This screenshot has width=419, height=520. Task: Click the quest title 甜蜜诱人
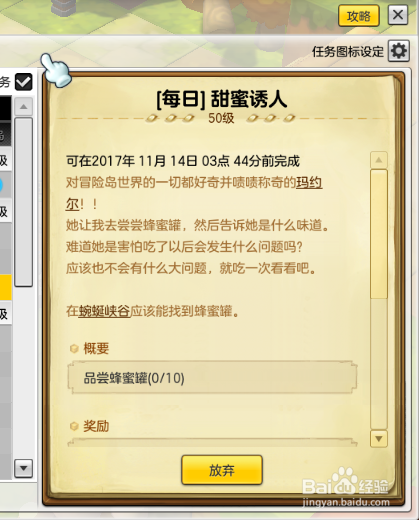click(x=249, y=99)
